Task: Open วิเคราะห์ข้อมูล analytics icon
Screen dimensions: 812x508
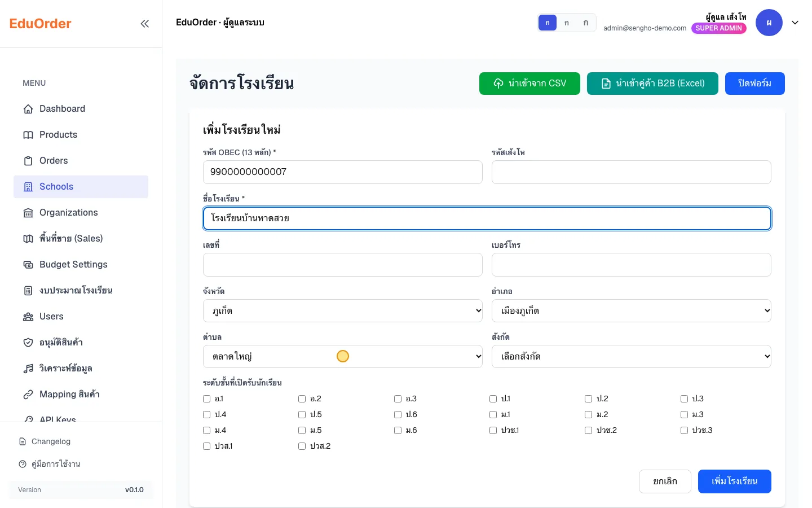Action: pyautogui.click(x=28, y=369)
